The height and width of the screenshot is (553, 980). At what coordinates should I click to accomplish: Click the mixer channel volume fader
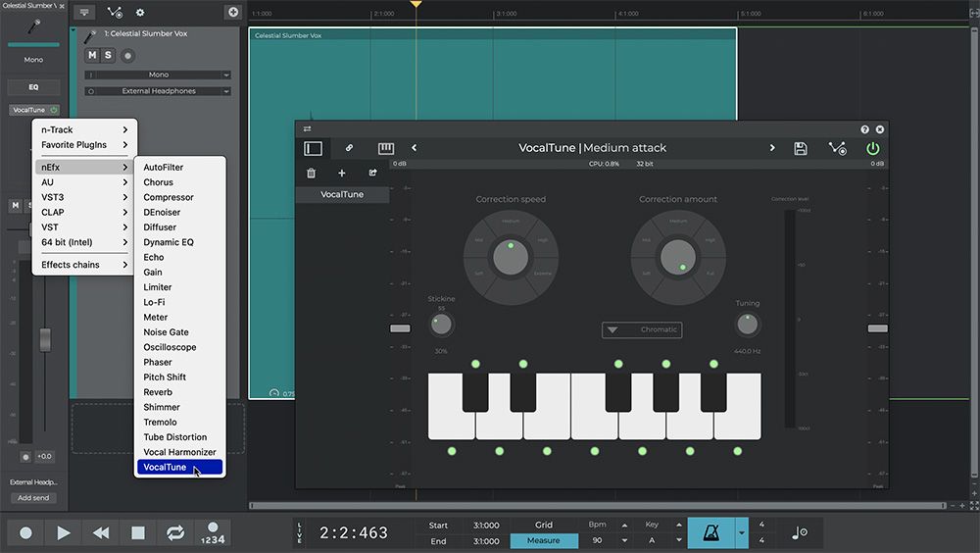coord(45,339)
